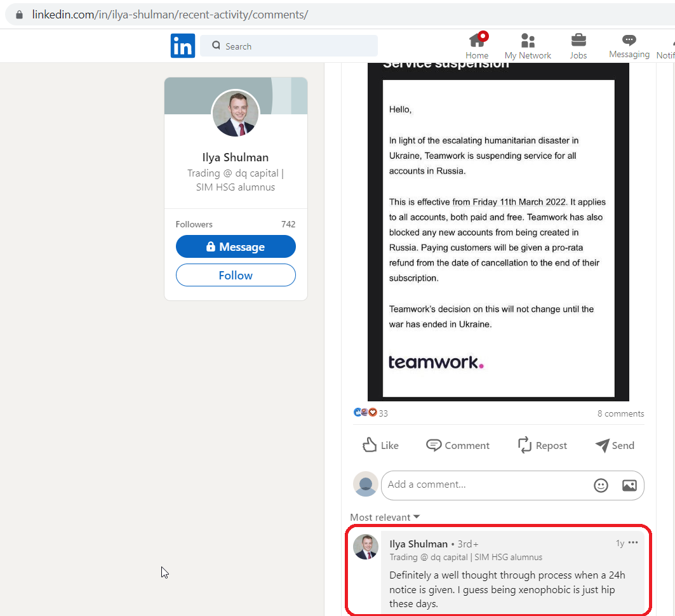The width and height of the screenshot is (675, 616).
Task: Open the 8 comments link
Action: click(x=620, y=413)
